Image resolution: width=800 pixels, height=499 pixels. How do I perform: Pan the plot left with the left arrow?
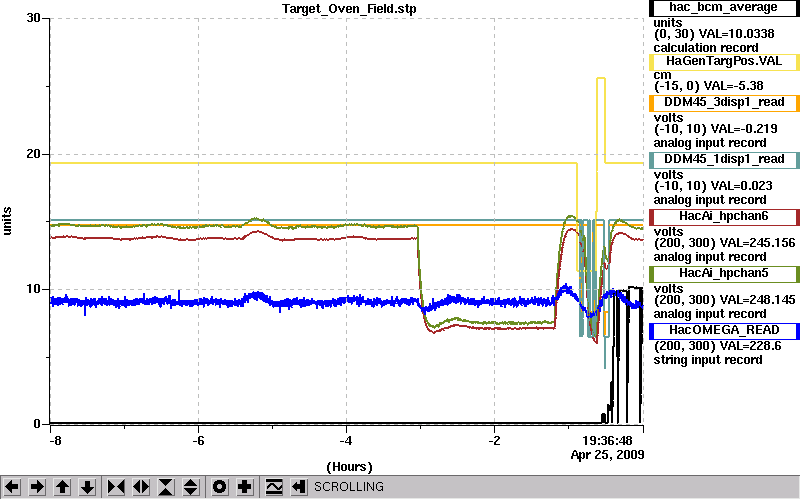click(x=12, y=487)
